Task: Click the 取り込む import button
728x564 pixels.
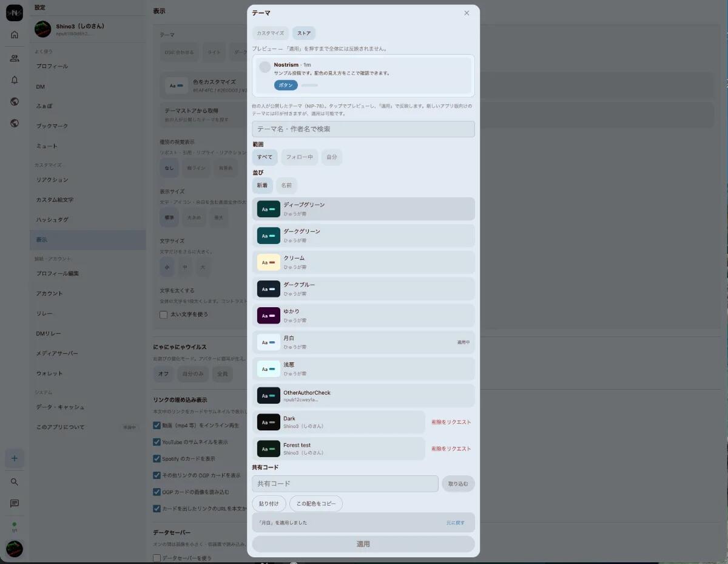Action: pos(458,484)
